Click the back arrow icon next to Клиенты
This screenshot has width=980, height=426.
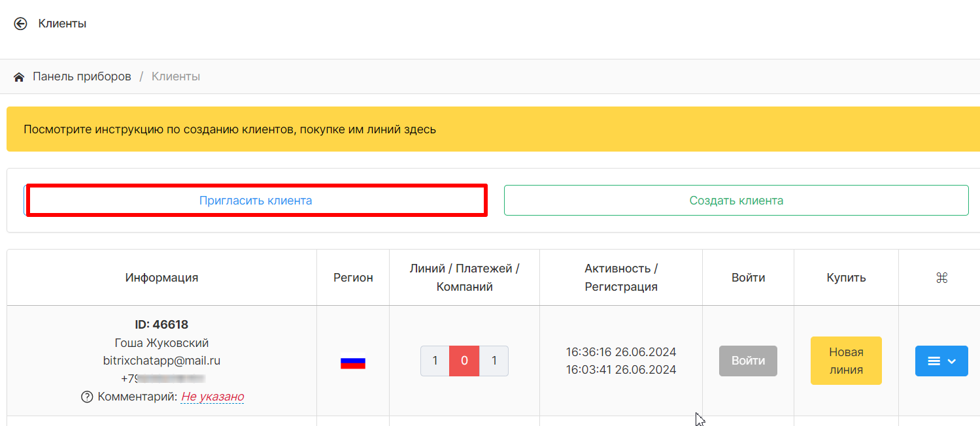(x=20, y=24)
